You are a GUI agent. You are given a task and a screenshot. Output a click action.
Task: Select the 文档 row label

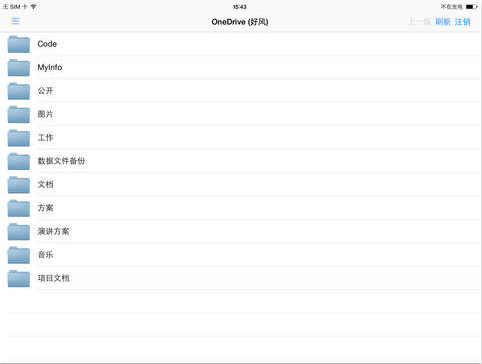coord(45,184)
